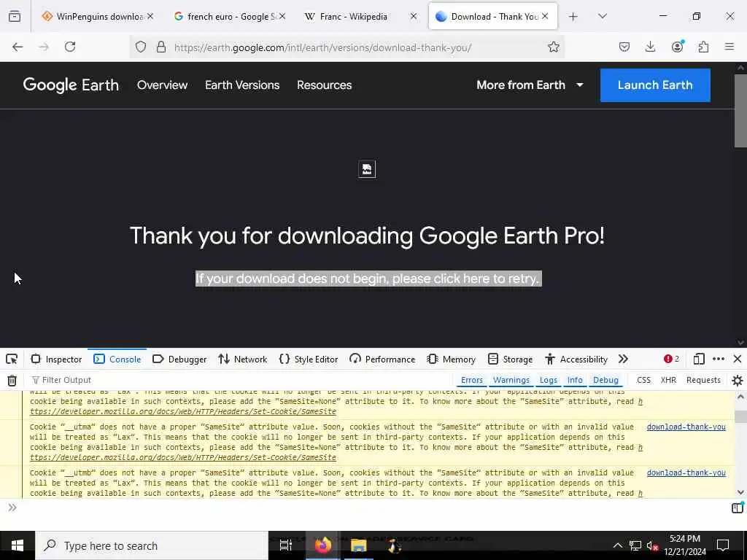The width and height of the screenshot is (747, 560).
Task: Open the Network devtools tab
Action: click(243, 359)
